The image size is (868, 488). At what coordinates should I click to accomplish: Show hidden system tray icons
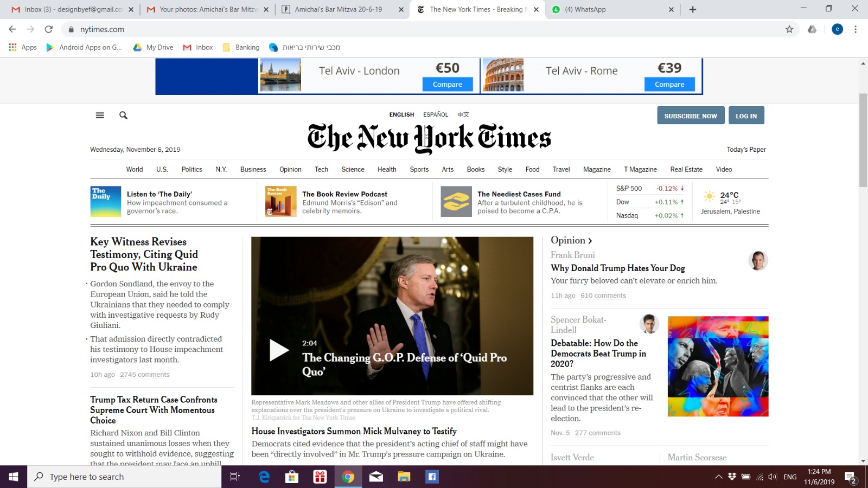[718, 477]
